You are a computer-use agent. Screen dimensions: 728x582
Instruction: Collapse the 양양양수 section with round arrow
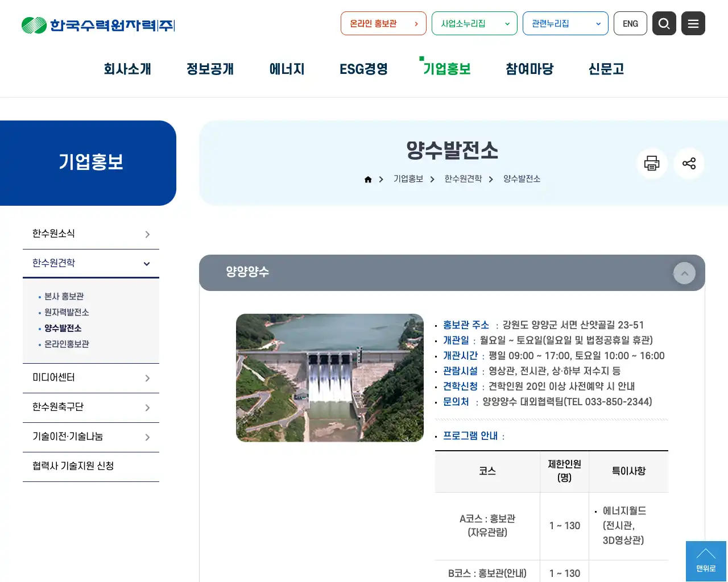pos(684,273)
